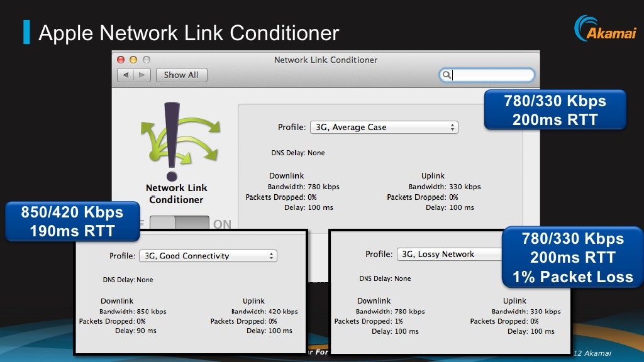Click the 'DNS Delay: None' text in main window
This screenshot has width=644, height=362.
click(297, 153)
